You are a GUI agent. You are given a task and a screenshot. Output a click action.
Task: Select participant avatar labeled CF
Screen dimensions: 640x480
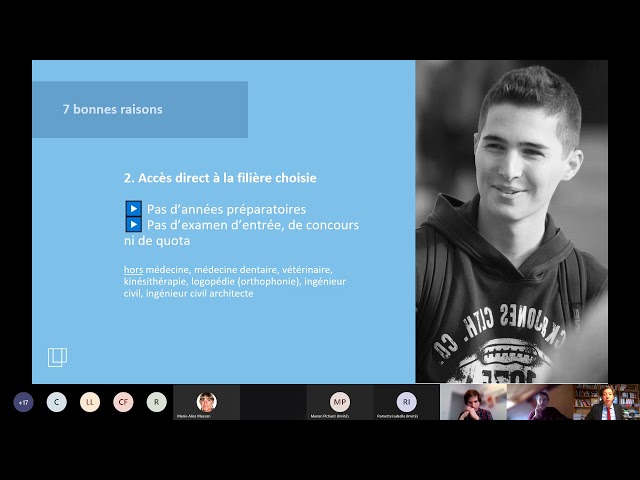[x=123, y=402]
